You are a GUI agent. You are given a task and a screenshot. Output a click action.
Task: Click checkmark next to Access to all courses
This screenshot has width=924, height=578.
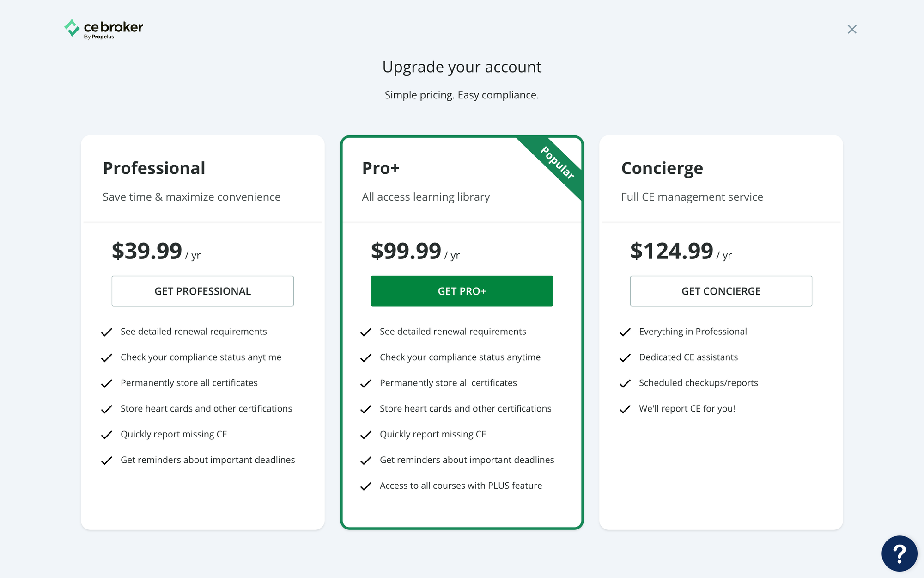pos(365,486)
